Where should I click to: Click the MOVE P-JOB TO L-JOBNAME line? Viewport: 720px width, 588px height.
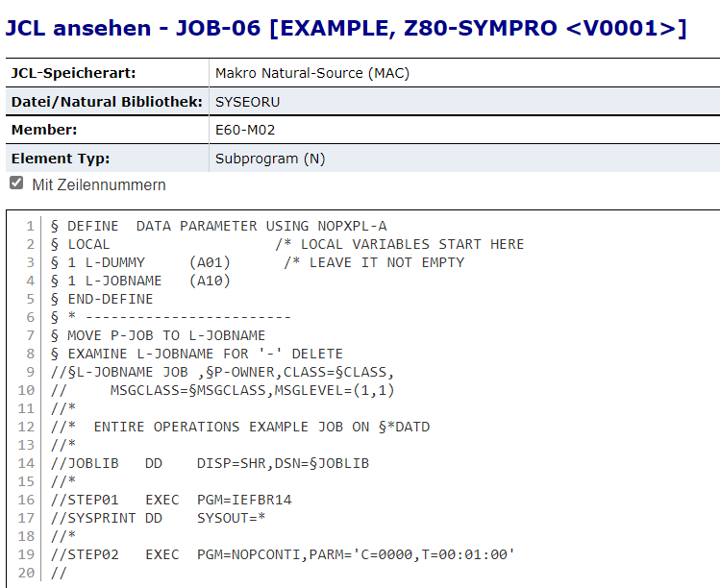pyautogui.click(x=158, y=335)
